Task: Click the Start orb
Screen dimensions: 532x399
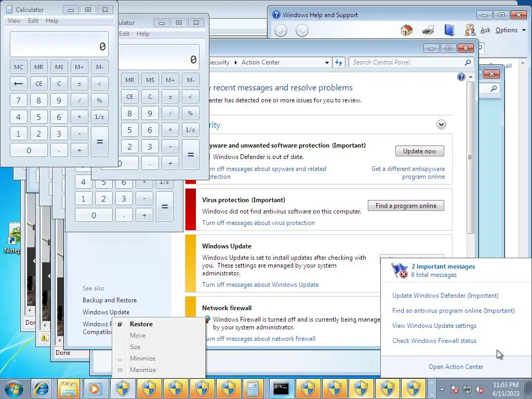Action: [14, 389]
